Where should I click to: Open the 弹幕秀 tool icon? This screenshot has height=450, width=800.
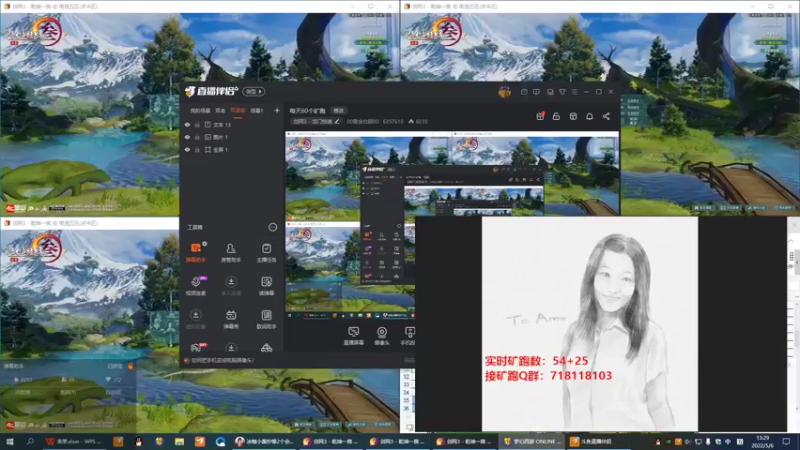(x=231, y=319)
